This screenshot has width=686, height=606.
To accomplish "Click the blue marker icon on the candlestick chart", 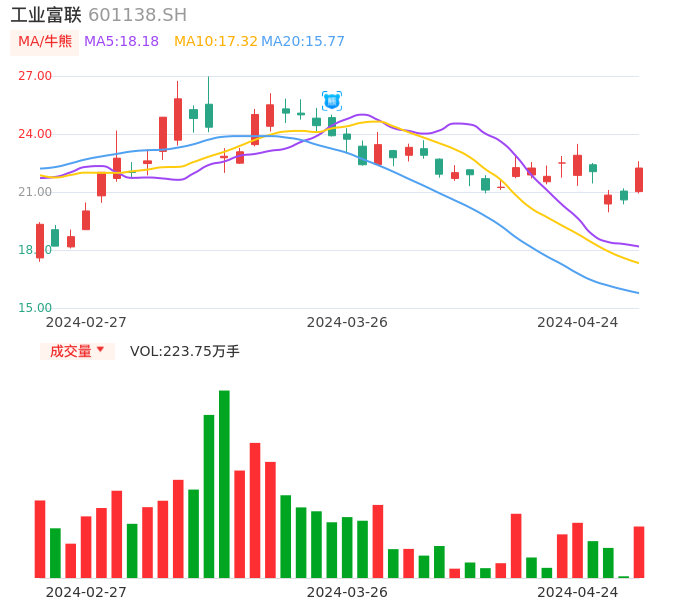I will click(x=332, y=101).
